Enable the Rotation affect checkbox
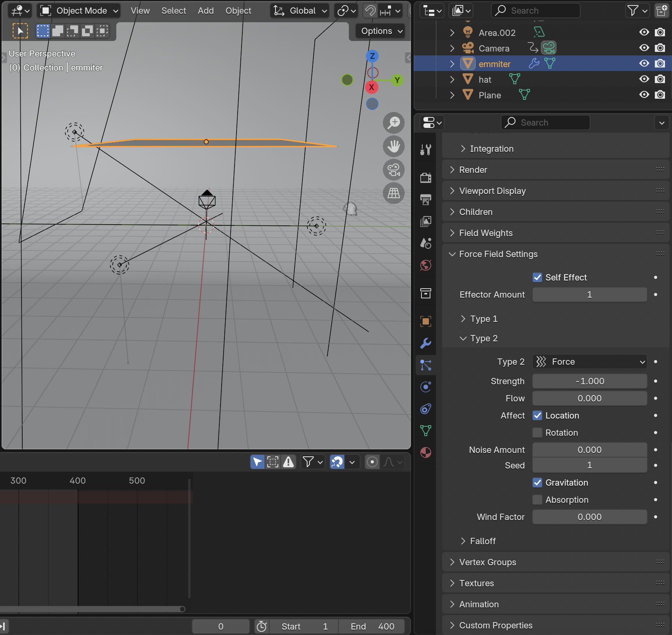672x635 pixels. [x=537, y=433]
